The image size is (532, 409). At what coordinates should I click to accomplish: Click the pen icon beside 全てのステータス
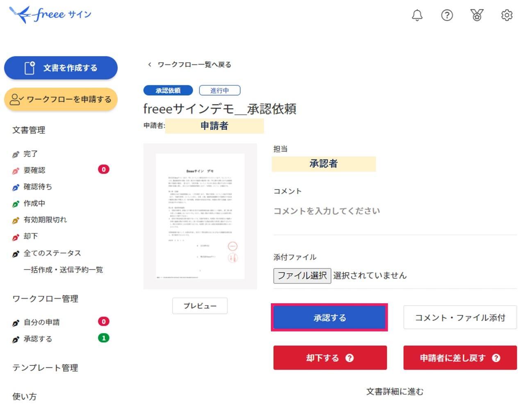click(16, 254)
